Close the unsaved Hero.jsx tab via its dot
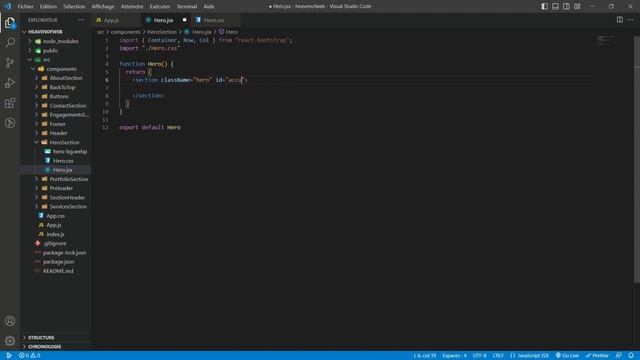 (x=184, y=20)
